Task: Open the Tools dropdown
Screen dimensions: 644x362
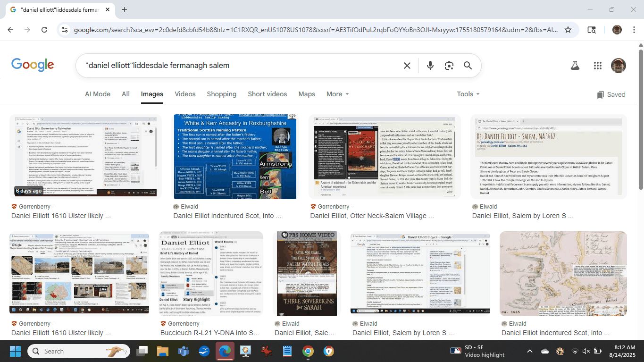Action: tap(468, 94)
